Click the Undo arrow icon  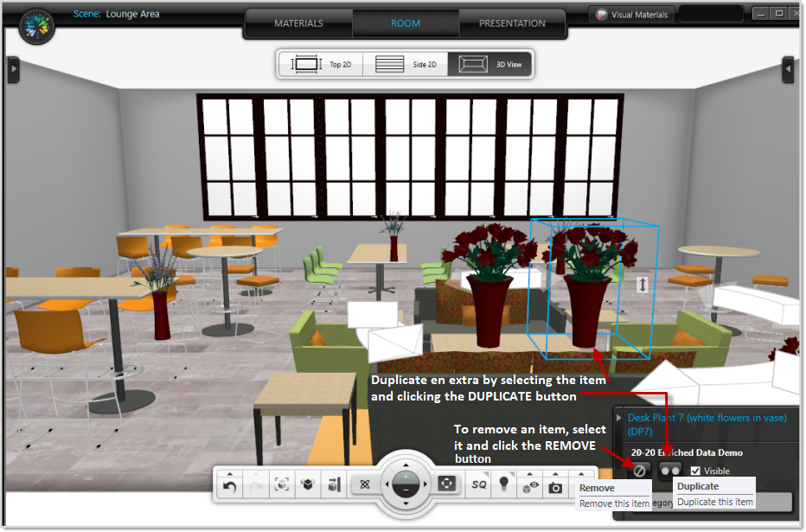tap(230, 486)
